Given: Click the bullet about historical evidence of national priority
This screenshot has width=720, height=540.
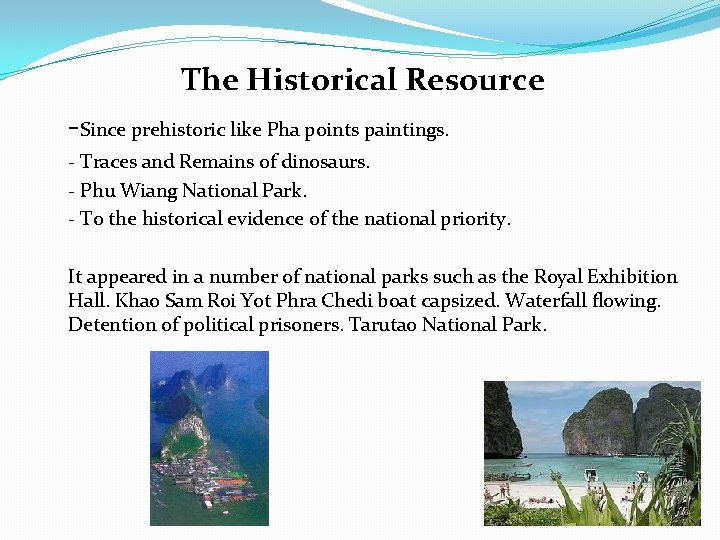Looking at the screenshot, I should (289, 219).
